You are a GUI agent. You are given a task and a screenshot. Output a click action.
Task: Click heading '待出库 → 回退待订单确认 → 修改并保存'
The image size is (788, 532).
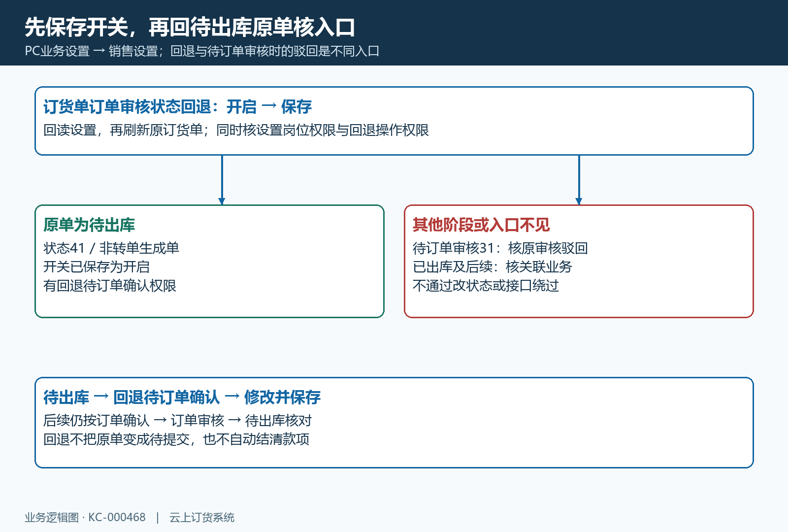182,397
